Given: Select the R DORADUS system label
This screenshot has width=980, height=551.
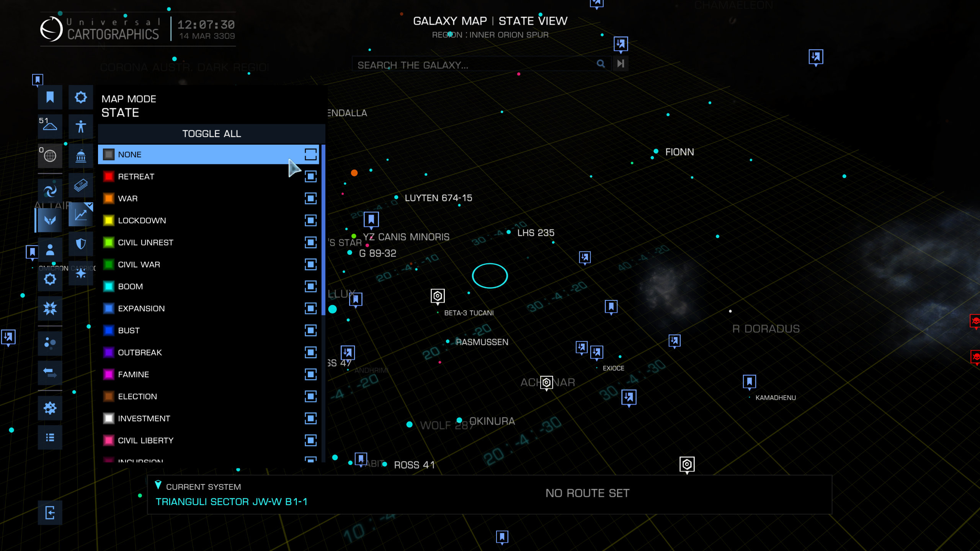Looking at the screenshot, I should 766,329.
